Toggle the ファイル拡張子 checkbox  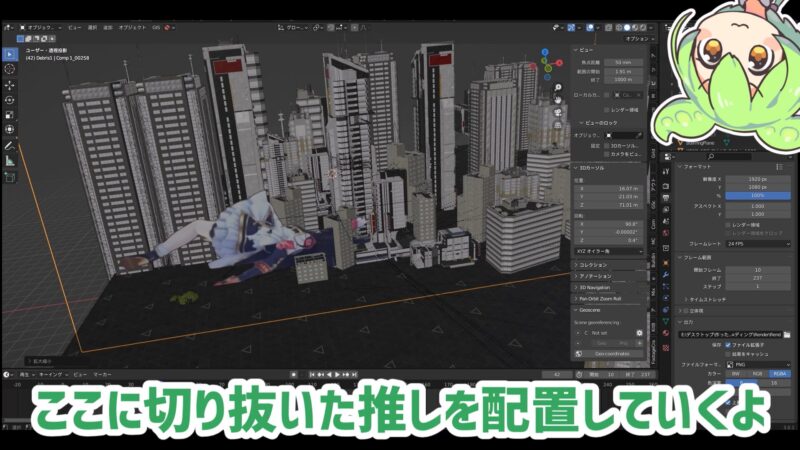click(727, 343)
